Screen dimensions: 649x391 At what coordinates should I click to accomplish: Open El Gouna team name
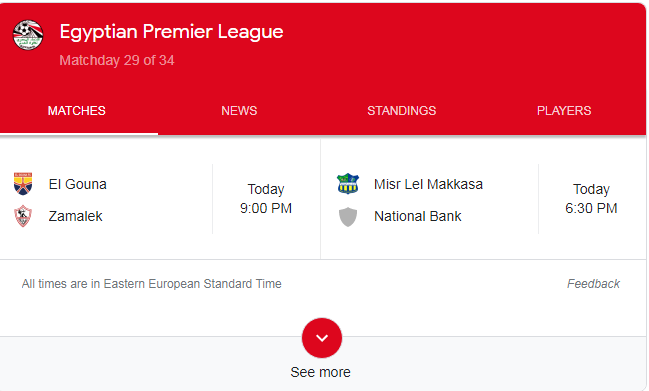77,184
